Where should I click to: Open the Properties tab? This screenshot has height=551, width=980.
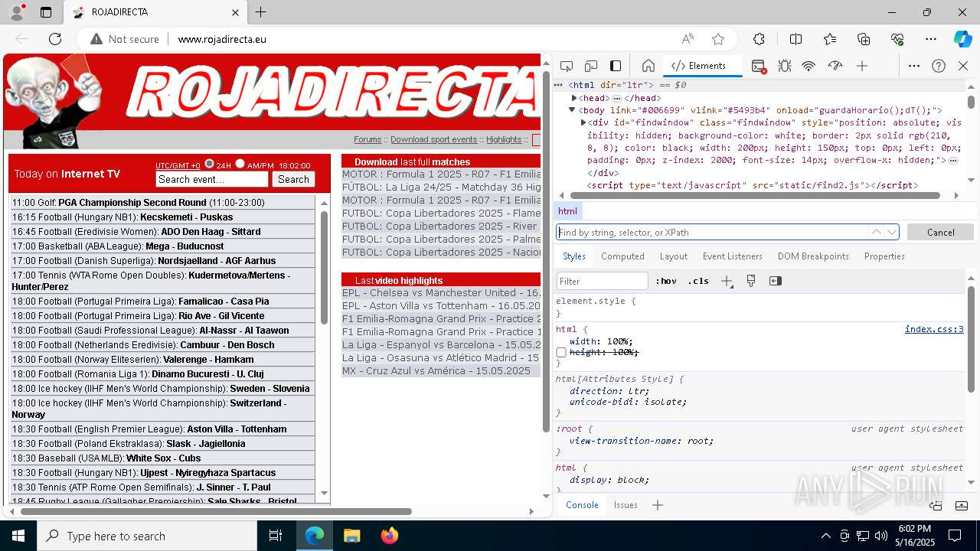click(884, 256)
